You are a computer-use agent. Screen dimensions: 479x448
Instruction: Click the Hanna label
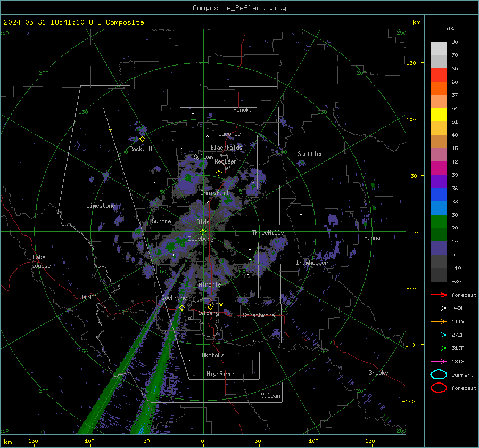372,238
